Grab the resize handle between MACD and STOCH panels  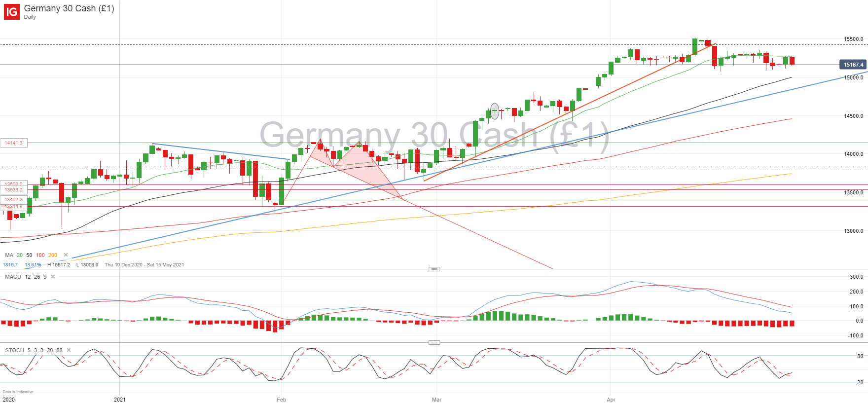[434, 342]
